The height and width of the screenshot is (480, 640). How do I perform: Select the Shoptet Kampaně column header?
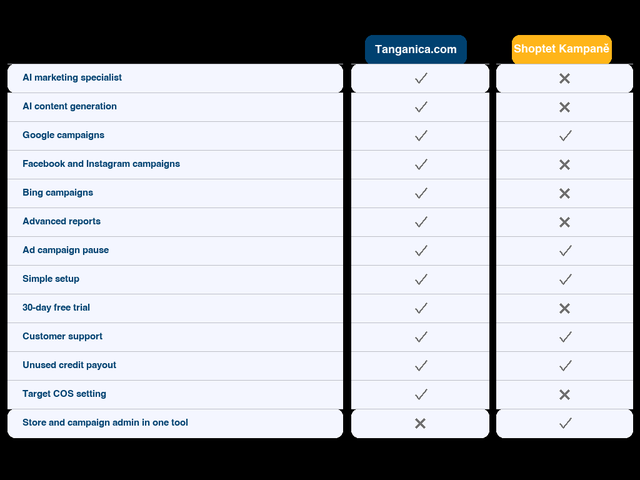pos(562,49)
